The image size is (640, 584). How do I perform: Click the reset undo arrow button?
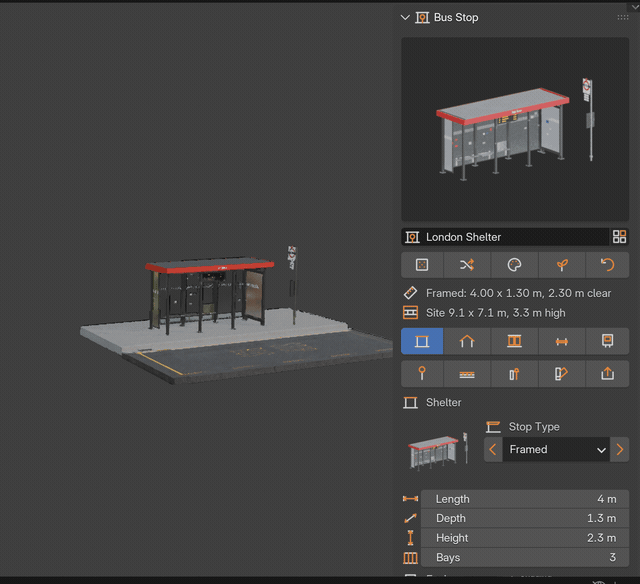[x=607, y=265]
